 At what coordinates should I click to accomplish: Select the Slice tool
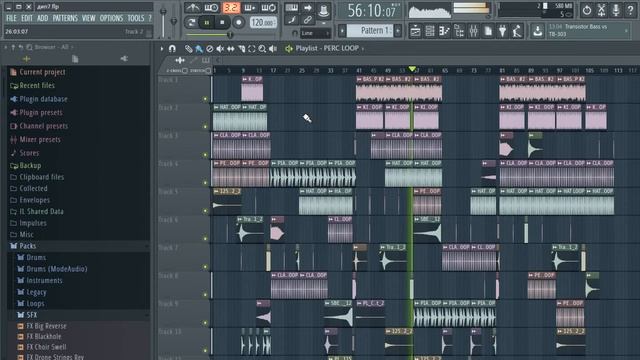(x=241, y=49)
